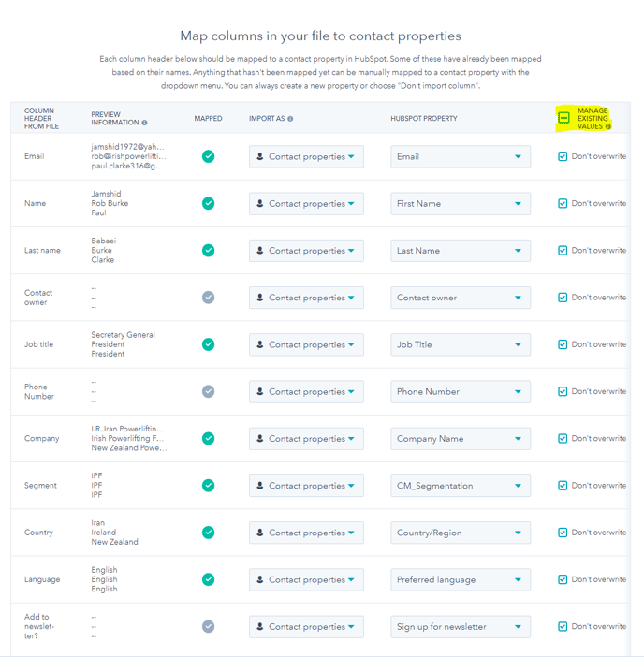Click the green mapped checkmark for Country
Screen dimensions: 644x657
pos(208,533)
